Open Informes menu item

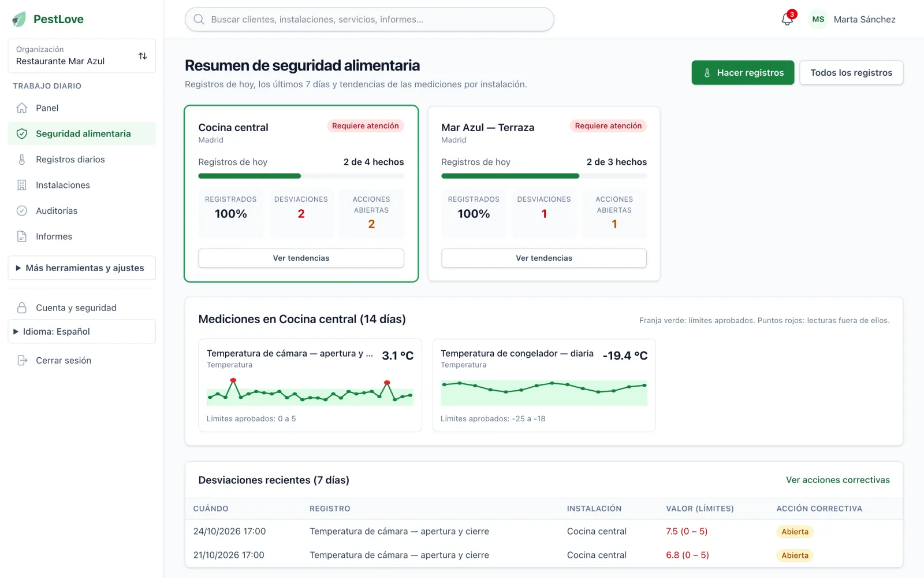click(x=81, y=236)
